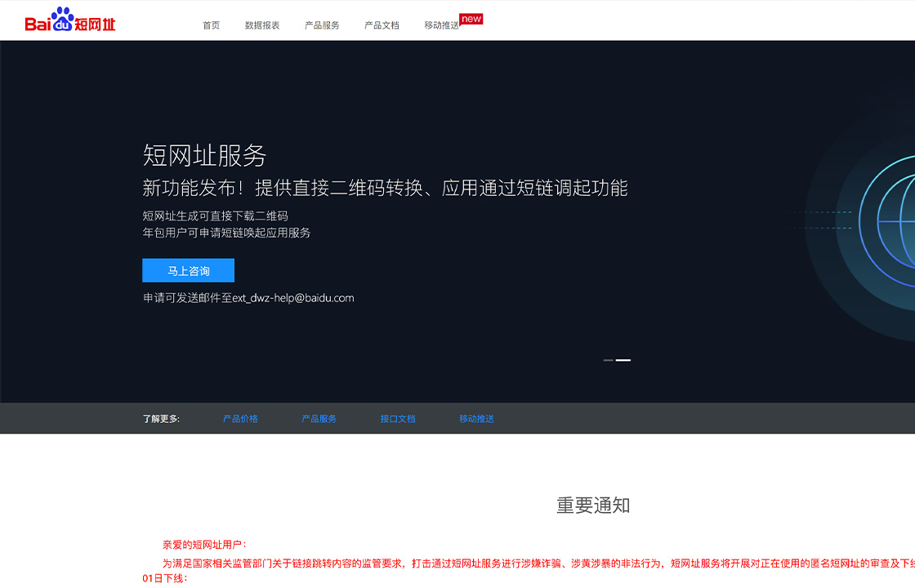Open the 产品服务 top nav item
915x588 pixels.
click(322, 25)
